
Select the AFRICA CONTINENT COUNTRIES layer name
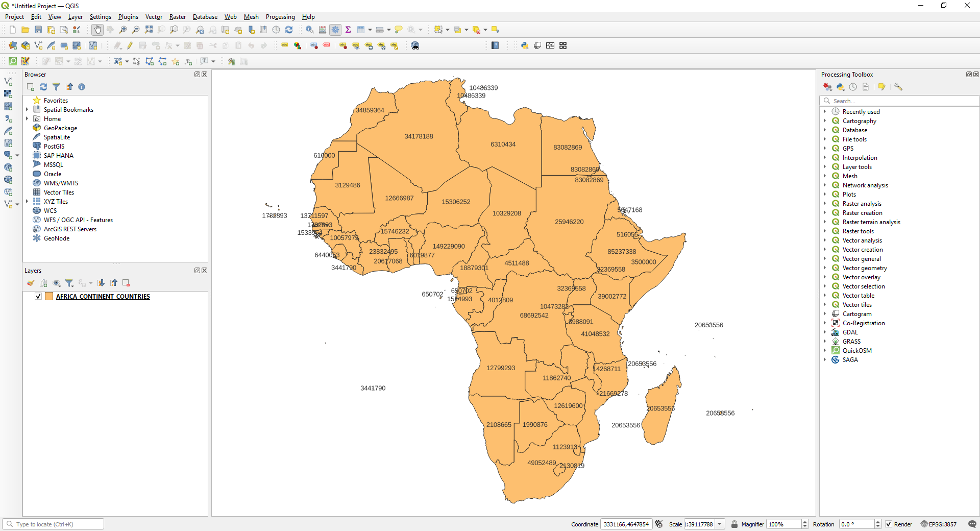tap(103, 296)
